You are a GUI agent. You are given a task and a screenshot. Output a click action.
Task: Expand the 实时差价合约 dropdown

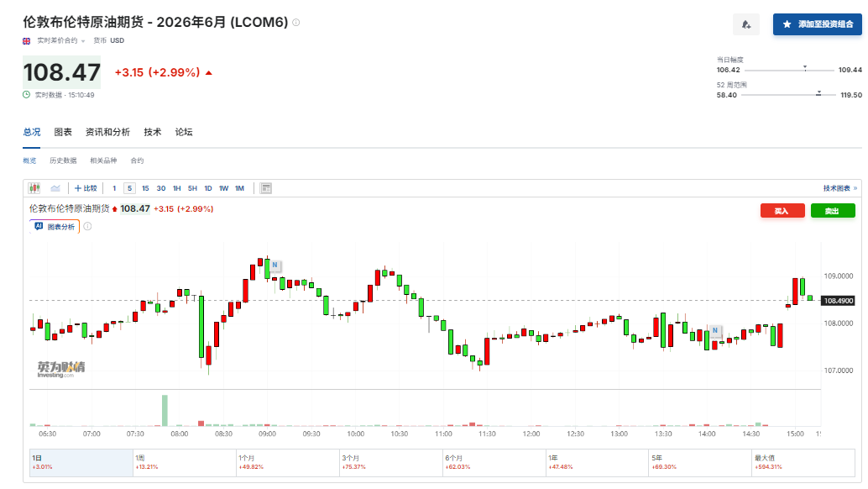tap(60, 40)
